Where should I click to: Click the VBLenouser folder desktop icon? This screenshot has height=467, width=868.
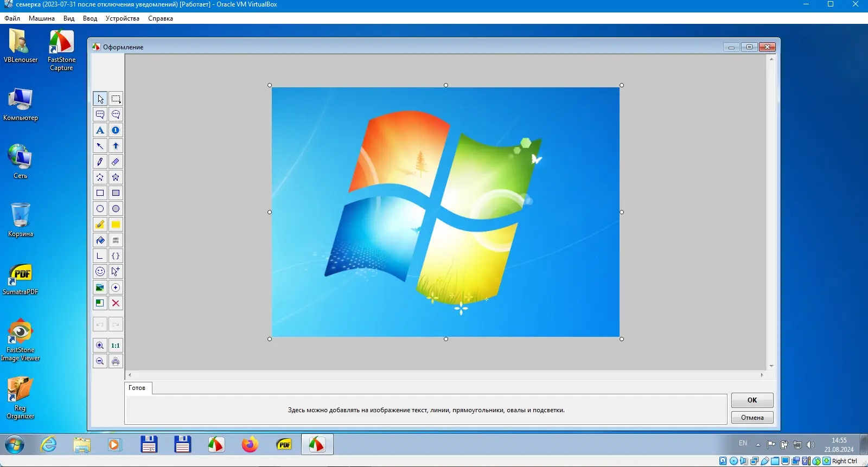tap(21, 46)
